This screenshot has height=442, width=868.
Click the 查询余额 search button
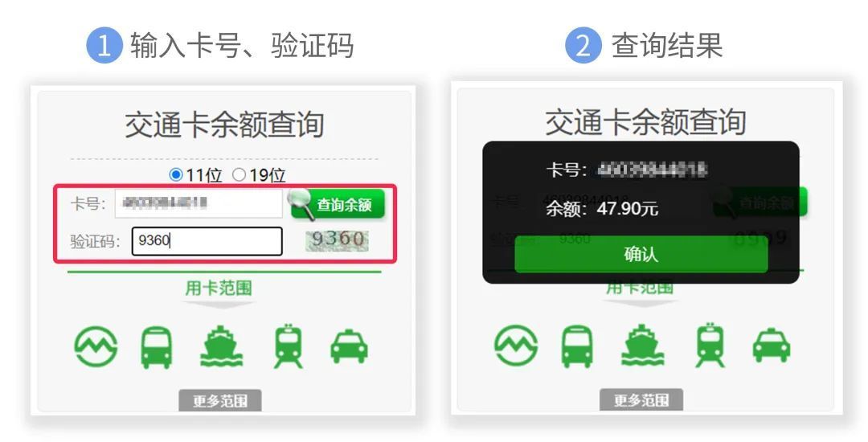tap(337, 205)
